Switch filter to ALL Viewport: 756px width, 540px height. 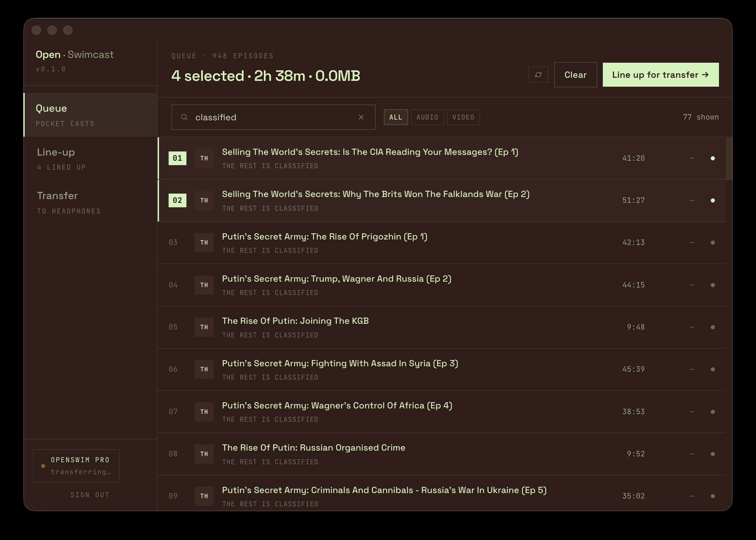[396, 117]
